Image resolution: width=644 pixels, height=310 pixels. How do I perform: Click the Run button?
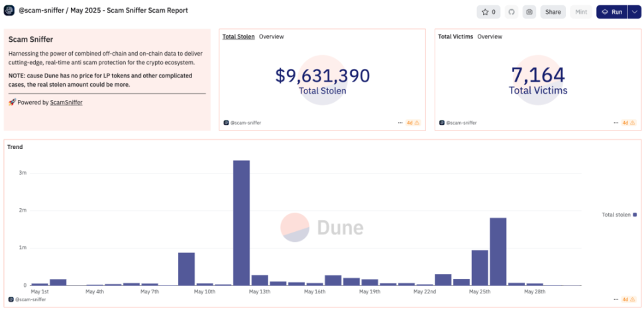tap(612, 12)
